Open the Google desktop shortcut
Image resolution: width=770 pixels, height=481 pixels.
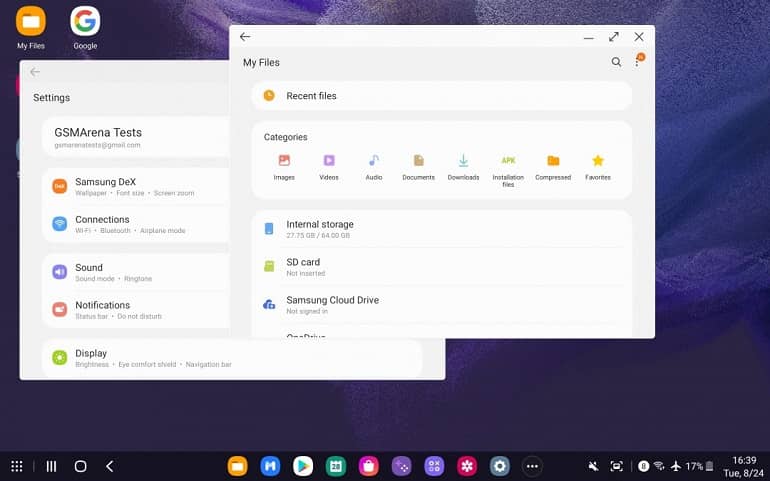[x=85, y=28]
